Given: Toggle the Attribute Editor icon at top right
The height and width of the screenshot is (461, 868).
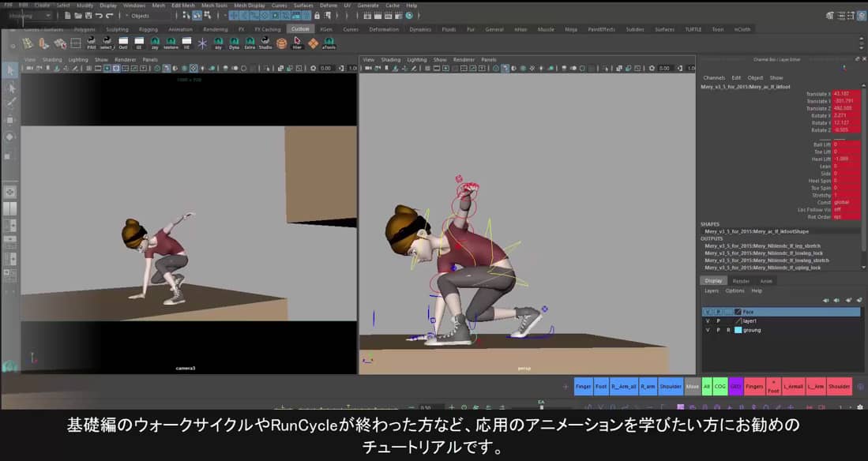Looking at the screenshot, I should pos(840,16).
